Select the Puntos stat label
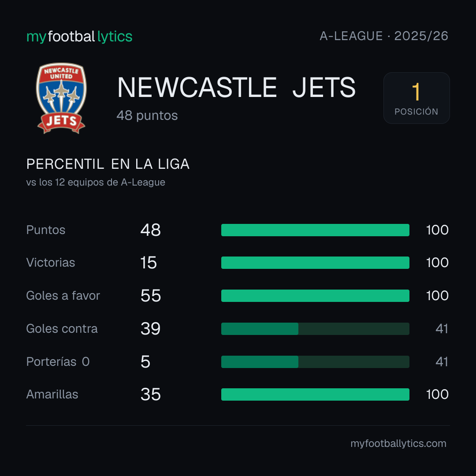This screenshot has width=476, height=476. click(46, 230)
